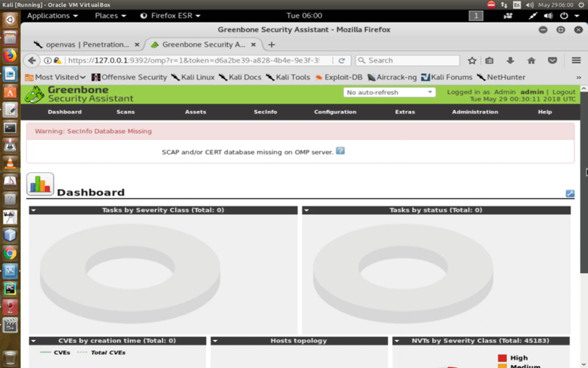This screenshot has height=368, width=588.
Task: Open VLC media player from the dock
Action: [x=10, y=163]
